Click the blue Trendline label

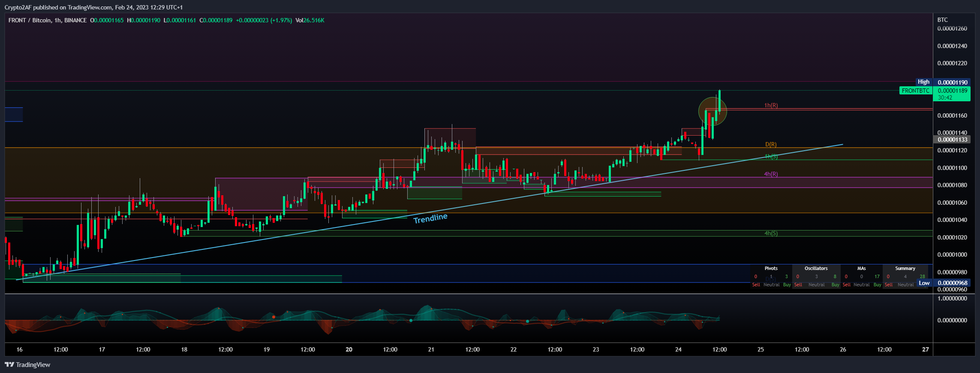[x=430, y=218]
